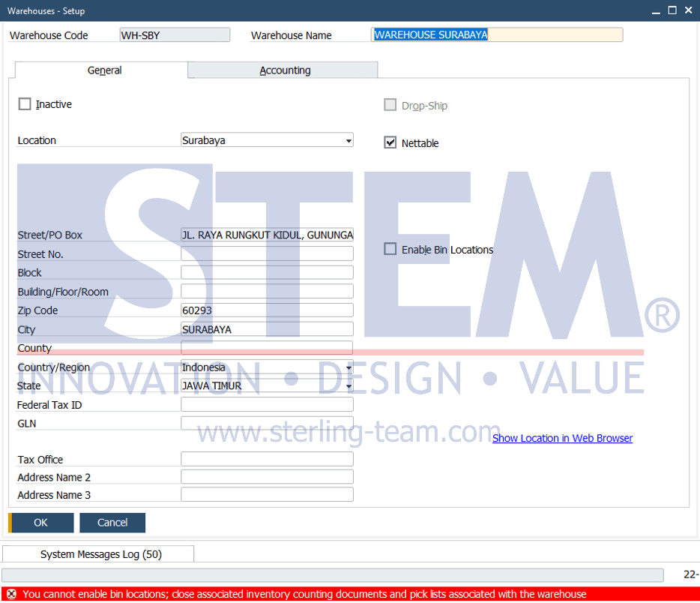The image size is (700, 603).
Task: Expand the Location dropdown showing Surabaya
Action: pyautogui.click(x=349, y=141)
